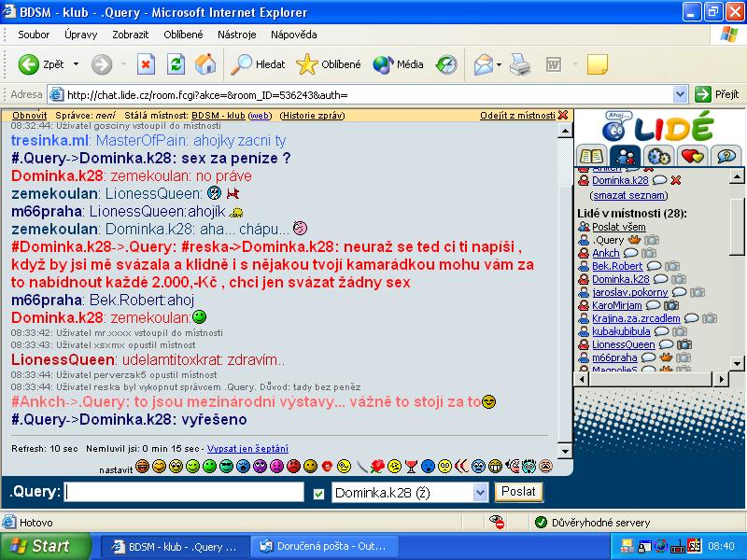Open the hearts favorites tab
Viewport: 747px width, 560px height.
click(x=693, y=155)
